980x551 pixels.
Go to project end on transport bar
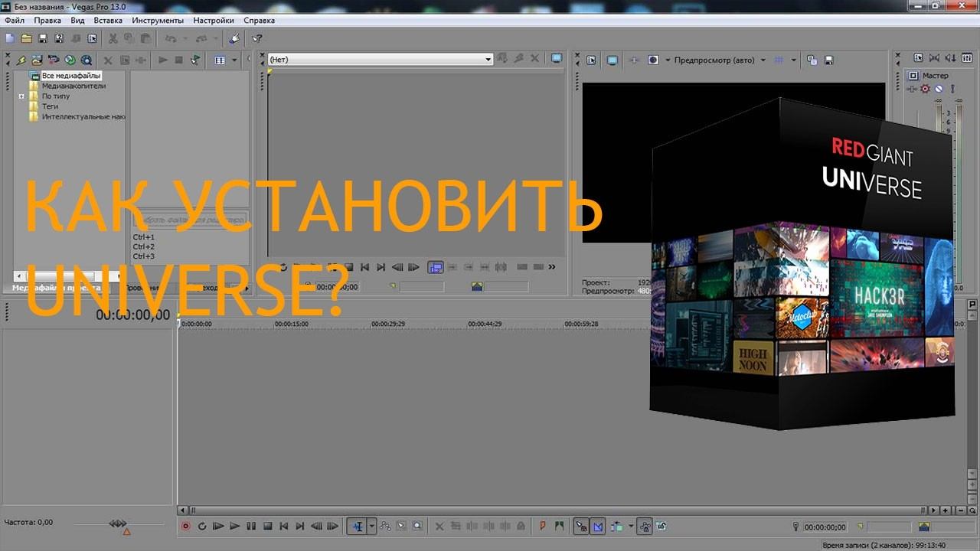[300, 526]
